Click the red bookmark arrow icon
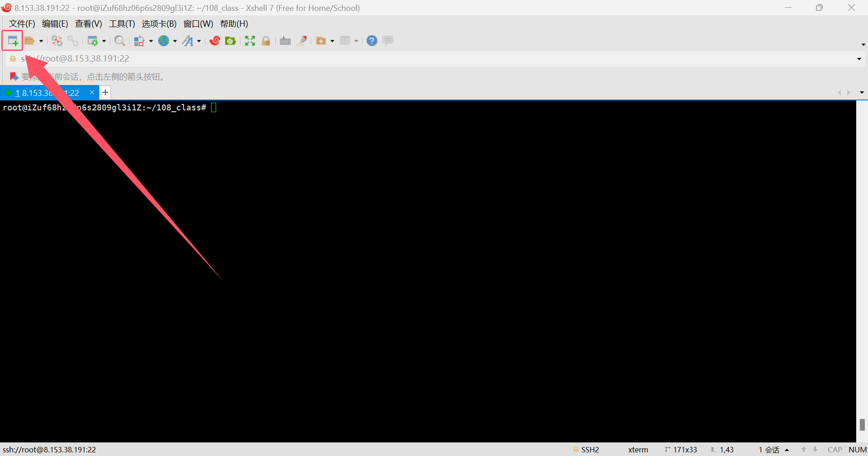Screen dimensions: 868x456 14,77
